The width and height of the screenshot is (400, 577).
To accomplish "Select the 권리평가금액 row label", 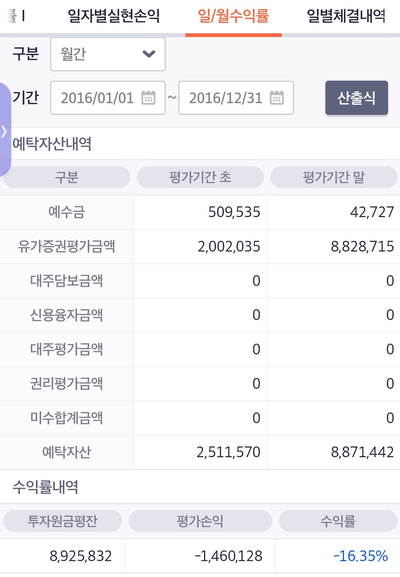I will tap(67, 383).
